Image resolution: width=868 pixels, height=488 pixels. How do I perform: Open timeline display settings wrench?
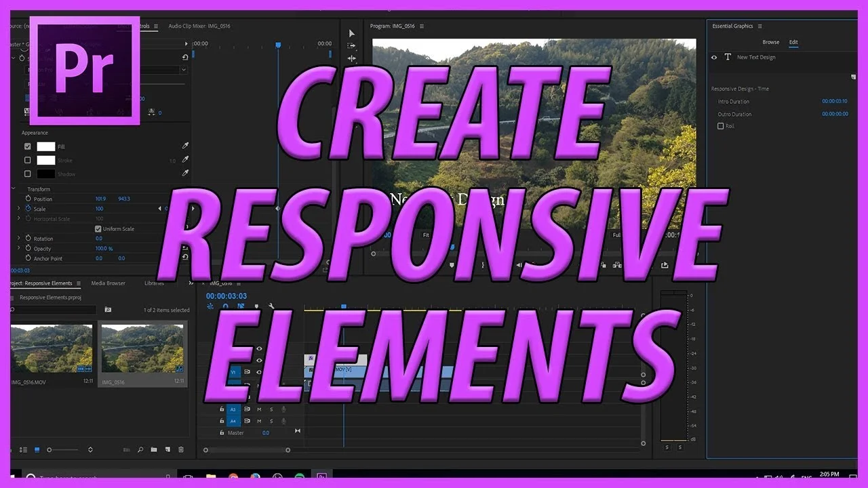pos(271,306)
